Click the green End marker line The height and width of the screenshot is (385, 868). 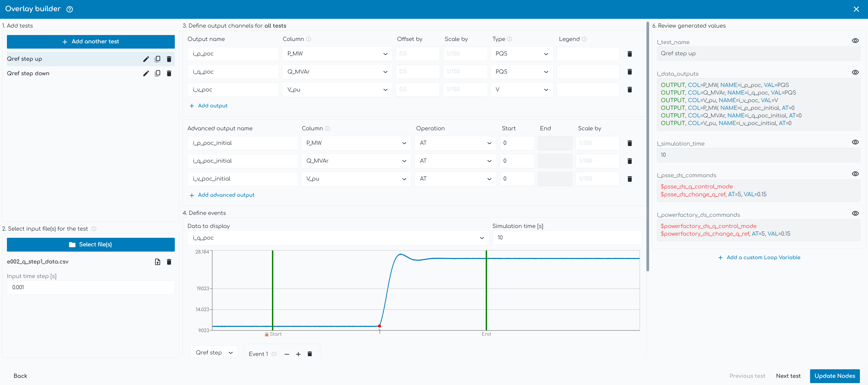click(486, 290)
